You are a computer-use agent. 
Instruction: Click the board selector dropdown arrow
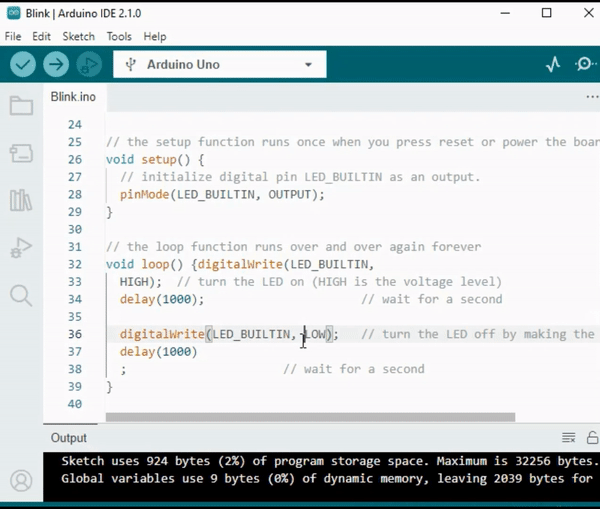308,65
